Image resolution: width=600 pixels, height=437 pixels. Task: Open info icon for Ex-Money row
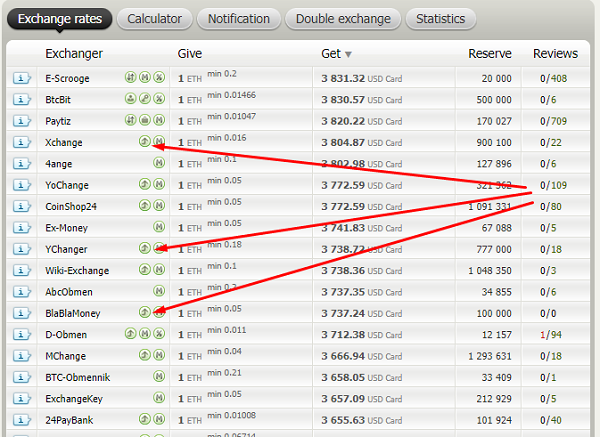coord(21,228)
